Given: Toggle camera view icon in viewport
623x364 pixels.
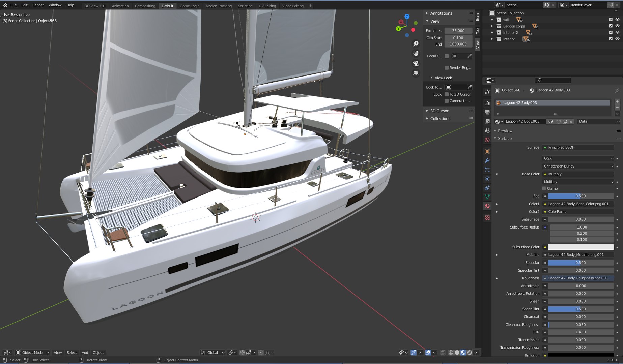Looking at the screenshot, I should click(416, 63).
